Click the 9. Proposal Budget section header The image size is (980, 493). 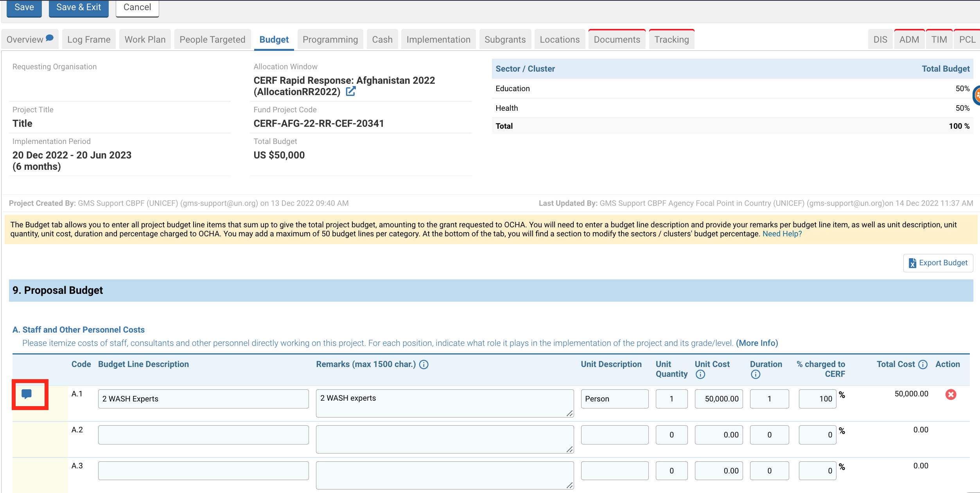click(x=491, y=290)
